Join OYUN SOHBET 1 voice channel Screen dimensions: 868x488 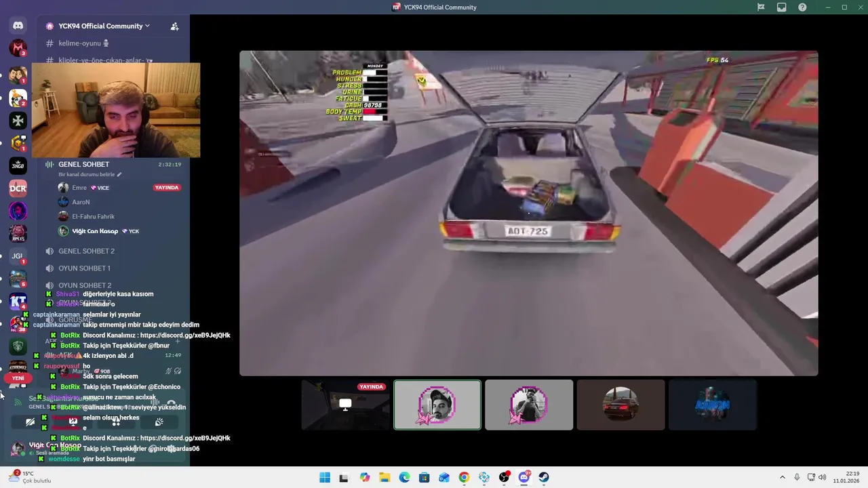[x=84, y=268]
